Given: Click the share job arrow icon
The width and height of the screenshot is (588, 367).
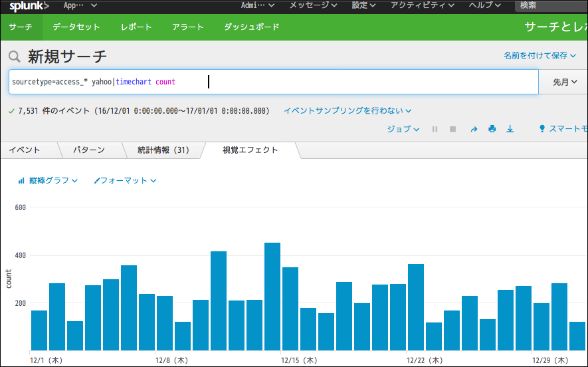Looking at the screenshot, I should pos(474,129).
